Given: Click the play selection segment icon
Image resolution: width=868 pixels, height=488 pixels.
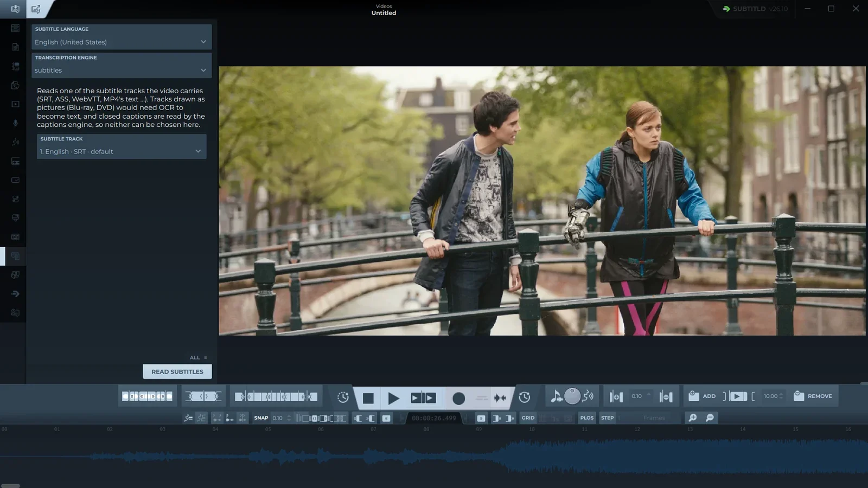Looking at the screenshot, I should pyautogui.click(x=423, y=399).
